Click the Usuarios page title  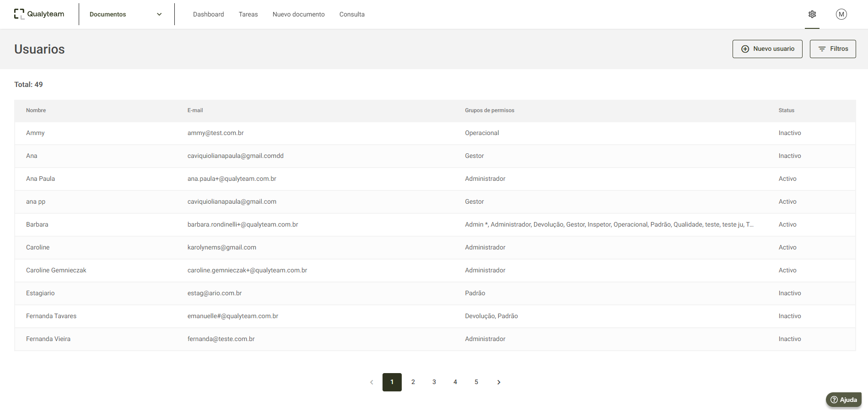point(39,49)
